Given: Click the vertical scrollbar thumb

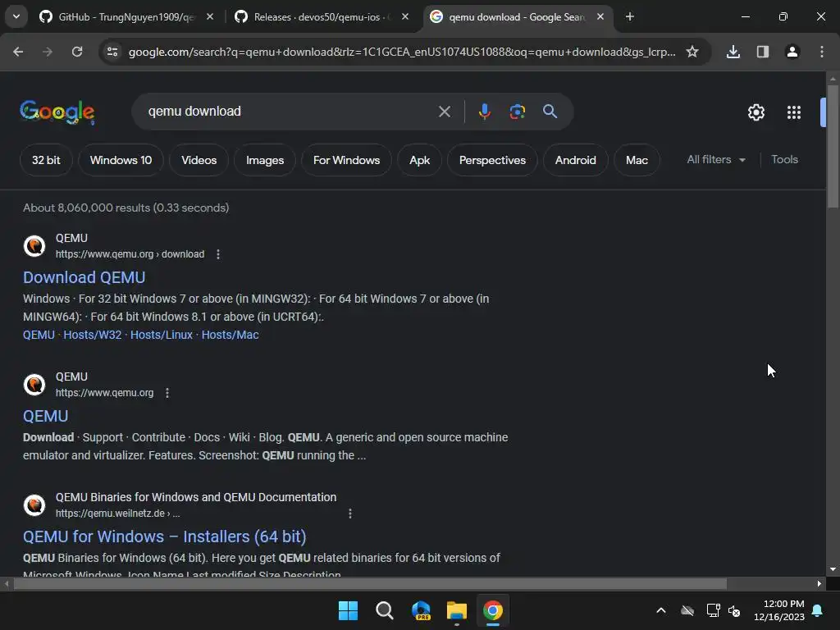Looking at the screenshot, I should click(x=833, y=146).
